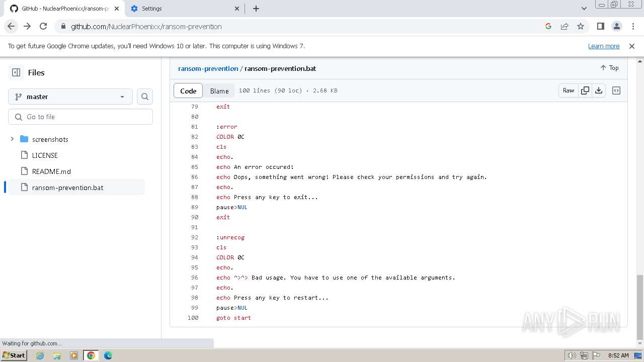Open the Chrome profile avatar

617,26
